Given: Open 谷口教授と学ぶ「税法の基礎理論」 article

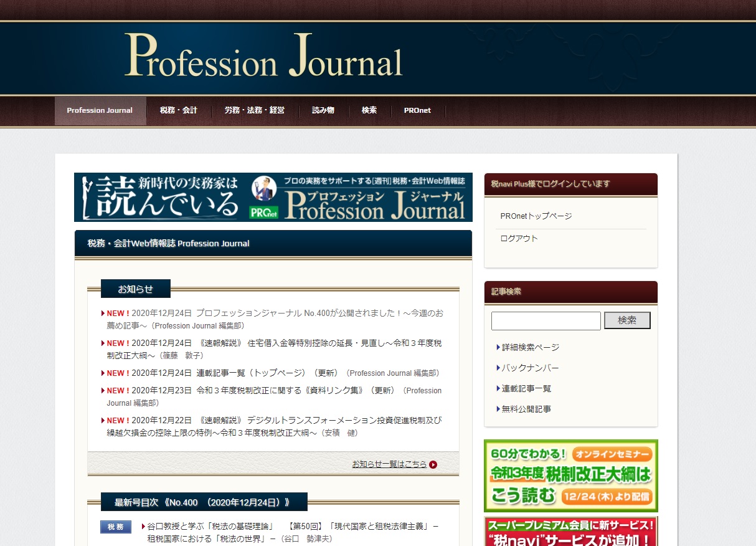Looking at the screenshot, I should pyautogui.click(x=293, y=532).
